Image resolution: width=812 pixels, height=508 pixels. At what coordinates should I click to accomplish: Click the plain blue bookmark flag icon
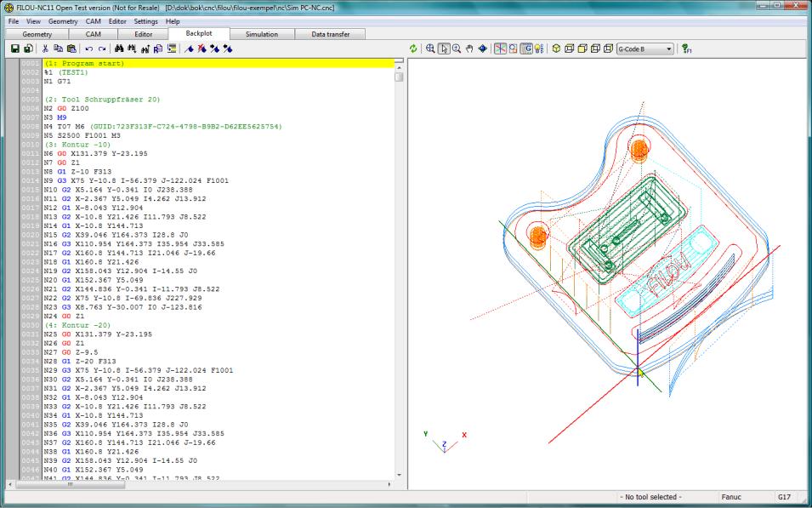click(189, 49)
